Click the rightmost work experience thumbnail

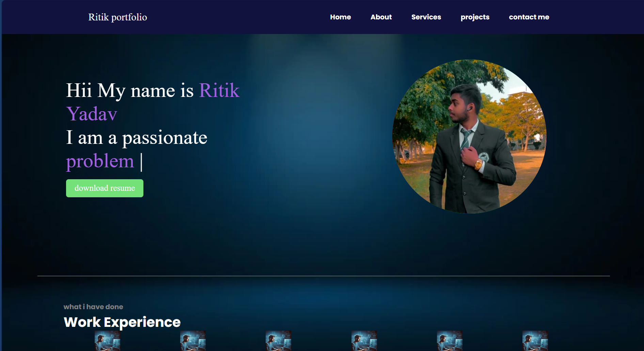pyautogui.click(x=535, y=341)
